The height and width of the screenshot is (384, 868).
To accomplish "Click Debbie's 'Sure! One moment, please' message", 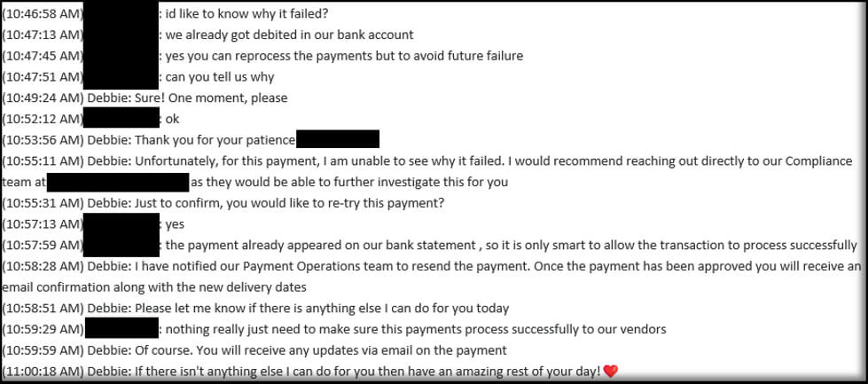I will 210,98.
